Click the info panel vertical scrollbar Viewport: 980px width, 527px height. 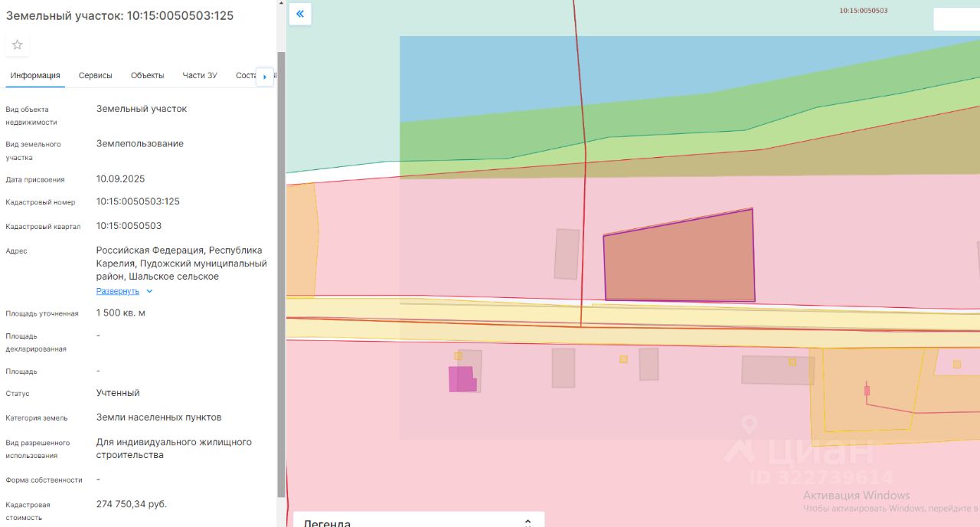(x=281, y=276)
